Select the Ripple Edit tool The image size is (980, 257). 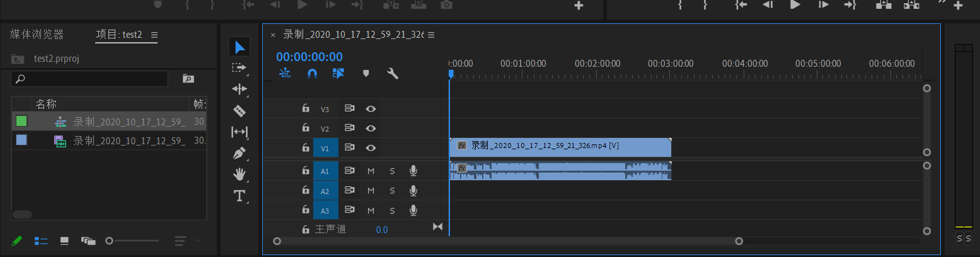coord(239,89)
